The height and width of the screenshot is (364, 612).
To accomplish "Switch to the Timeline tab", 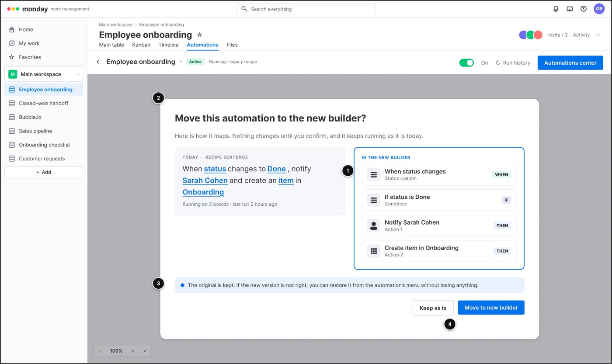I will [168, 45].
